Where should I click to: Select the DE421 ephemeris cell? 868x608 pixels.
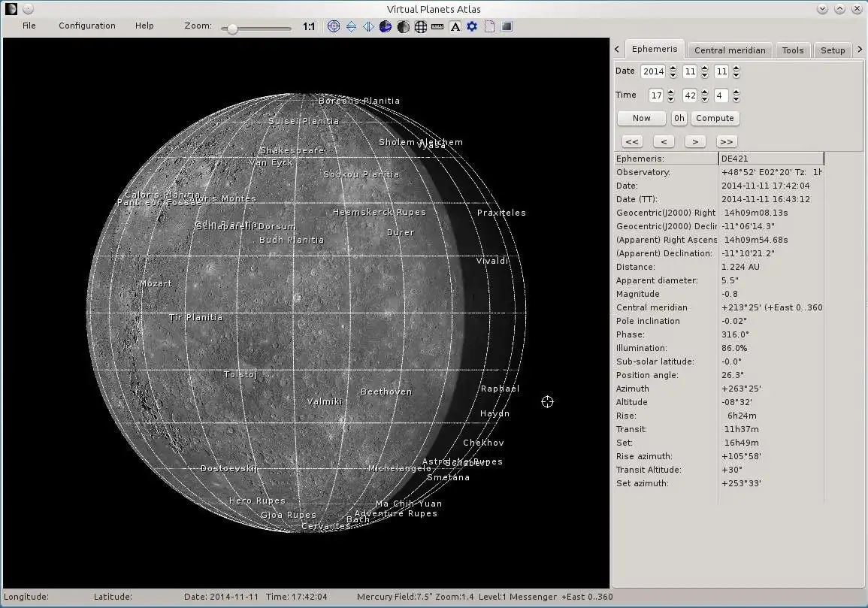point(771,159)
